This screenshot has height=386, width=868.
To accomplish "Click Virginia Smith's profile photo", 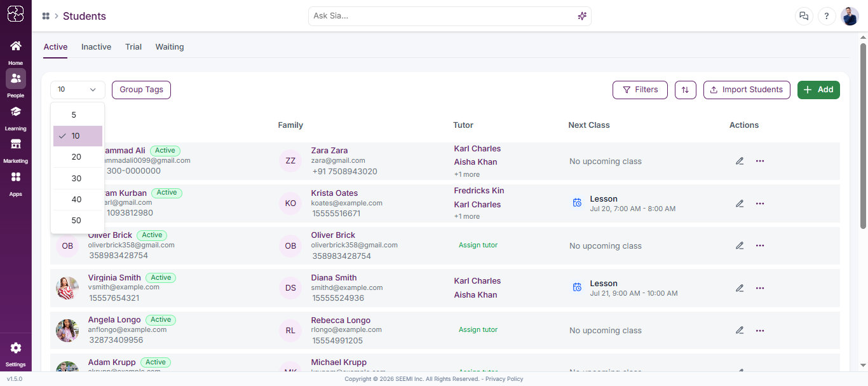I will (x=67, y=288).
